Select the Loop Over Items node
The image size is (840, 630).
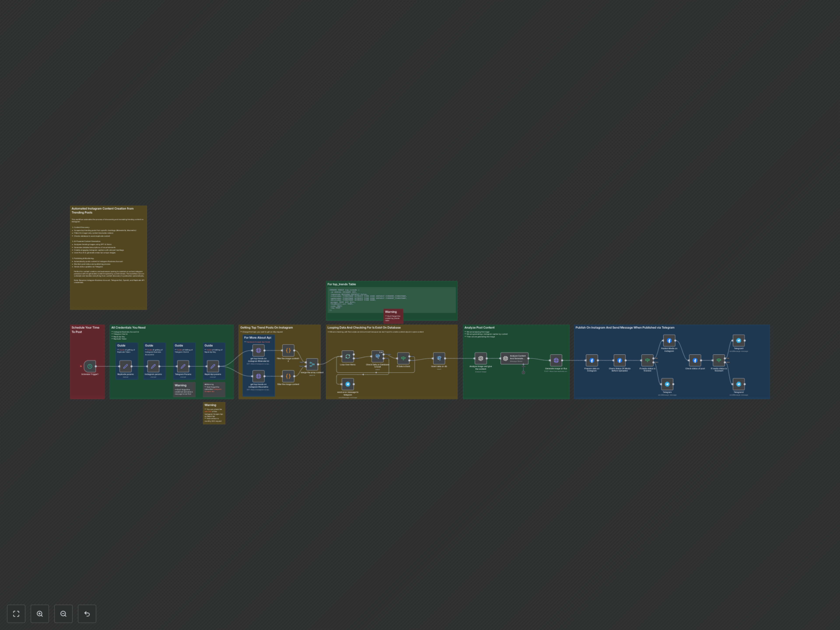click(x=347, y=356)
